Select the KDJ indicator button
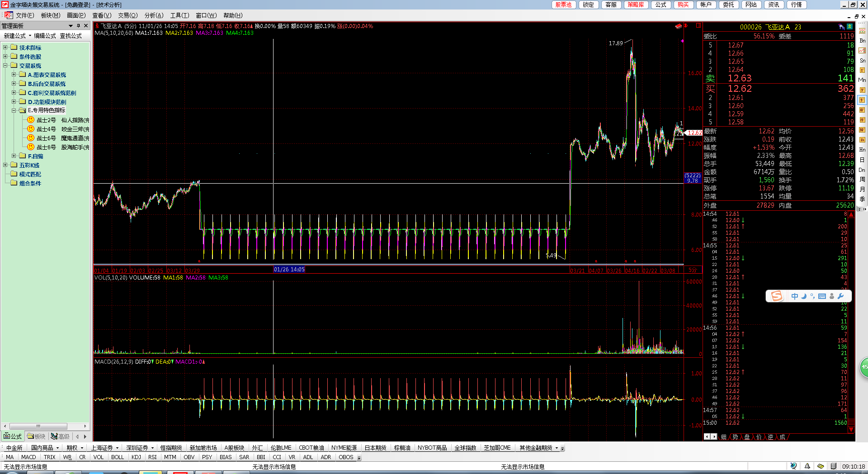Screen dimensions: 868x474 136,457
